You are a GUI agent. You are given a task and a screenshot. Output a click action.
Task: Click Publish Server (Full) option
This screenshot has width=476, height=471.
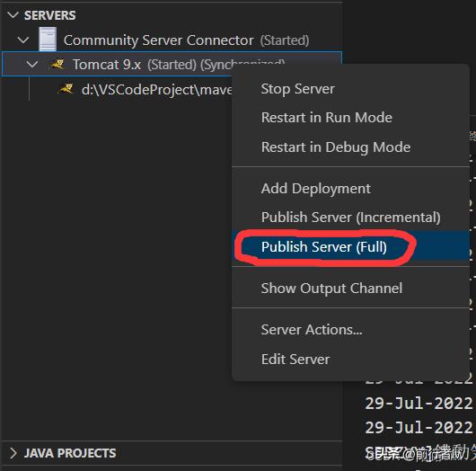point(350,247)
